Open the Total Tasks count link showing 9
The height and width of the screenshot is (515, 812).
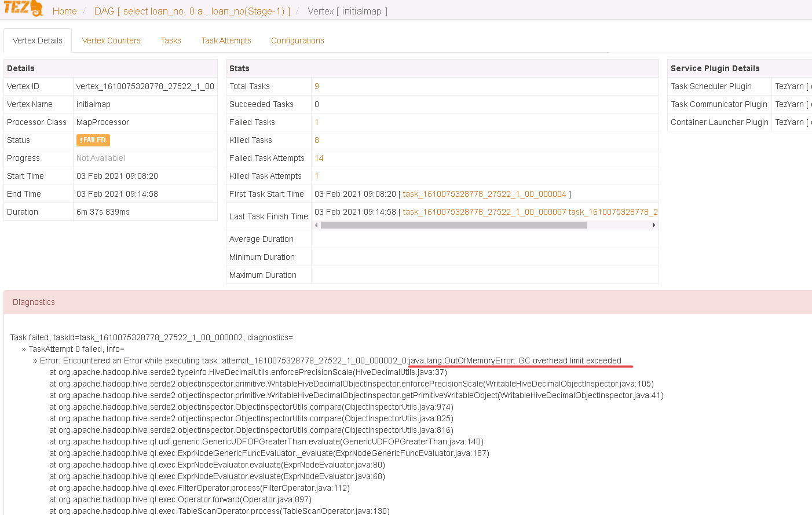coord(317,86)
